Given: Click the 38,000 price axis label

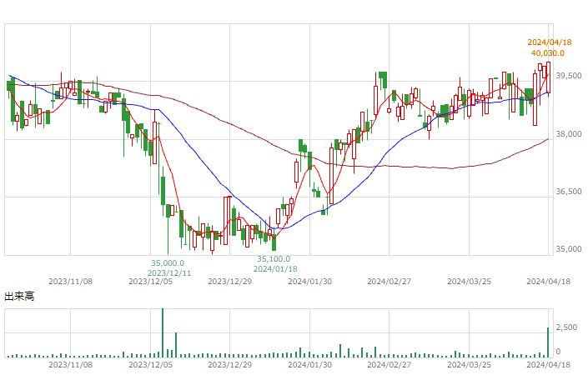Looking at the screenshot, I should click(569, 134).
